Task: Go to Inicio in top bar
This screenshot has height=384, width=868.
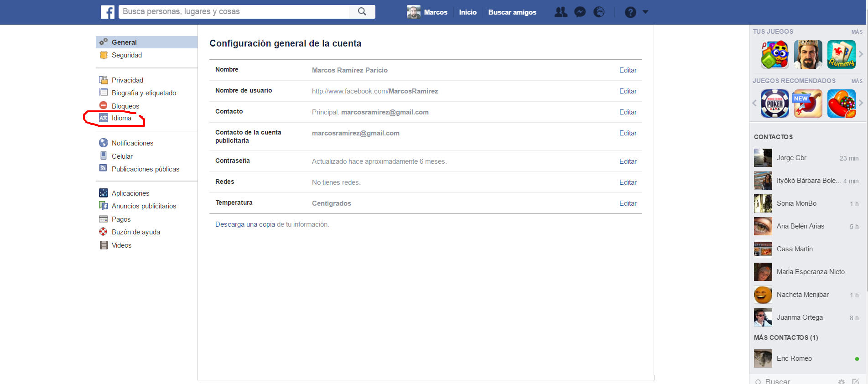Action: pos(468,12)
